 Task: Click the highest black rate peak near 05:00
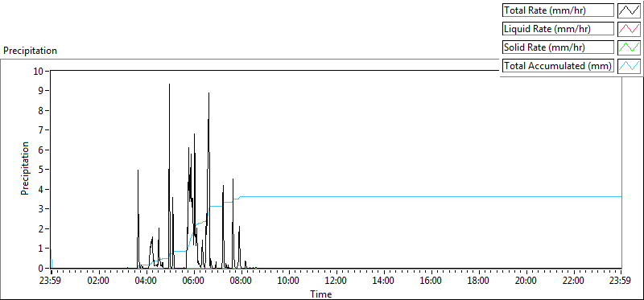(x=169, y=84)
